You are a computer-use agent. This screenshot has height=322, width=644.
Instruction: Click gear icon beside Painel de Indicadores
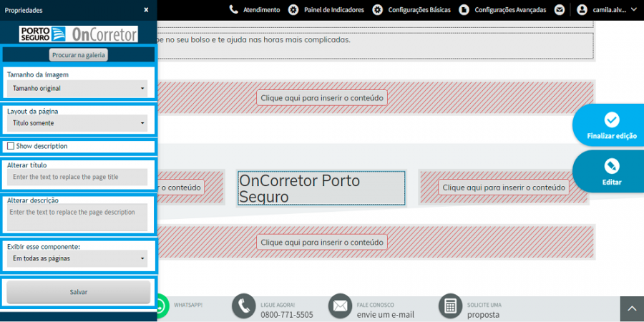click(293, 10)
